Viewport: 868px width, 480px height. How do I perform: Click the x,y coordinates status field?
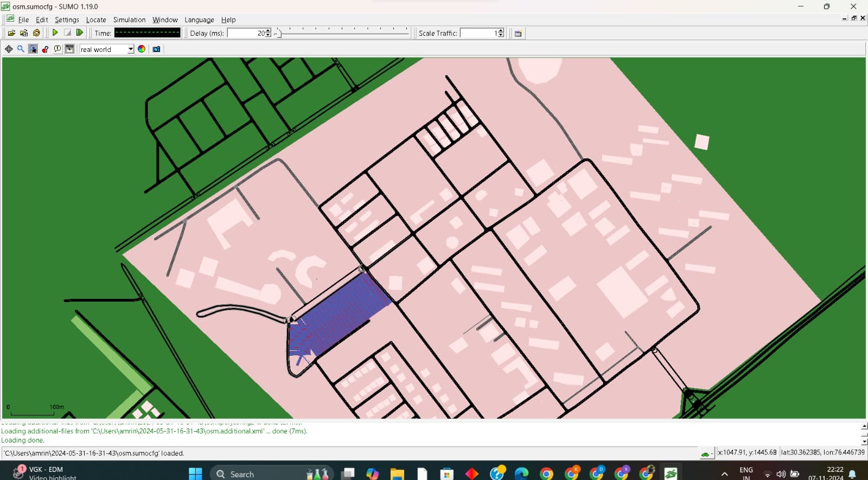click(747, 452)
